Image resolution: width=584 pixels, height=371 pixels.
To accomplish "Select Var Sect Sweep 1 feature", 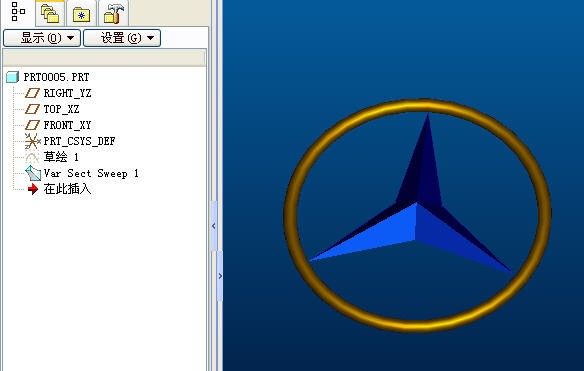I will pos(91,173).
